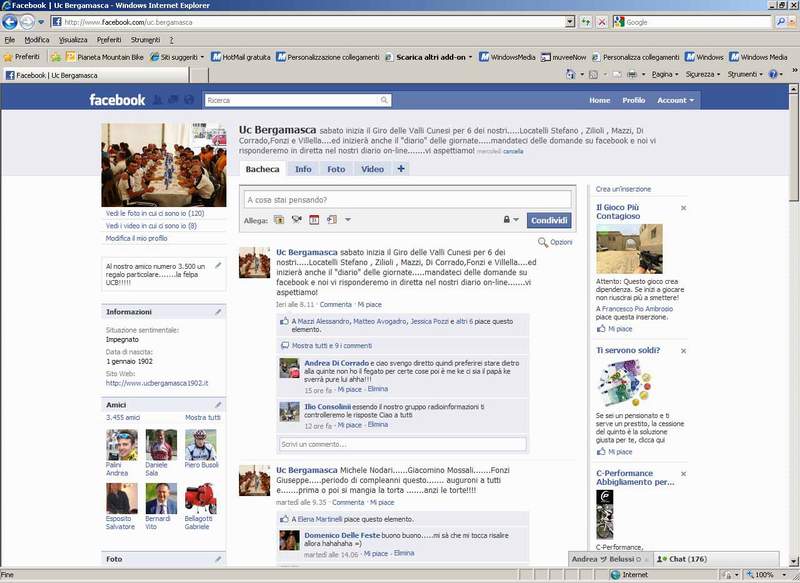Open the Preferiti menu in menu bar
The width and height of the screenshot is (800, 583).
[x=109, y=40]
